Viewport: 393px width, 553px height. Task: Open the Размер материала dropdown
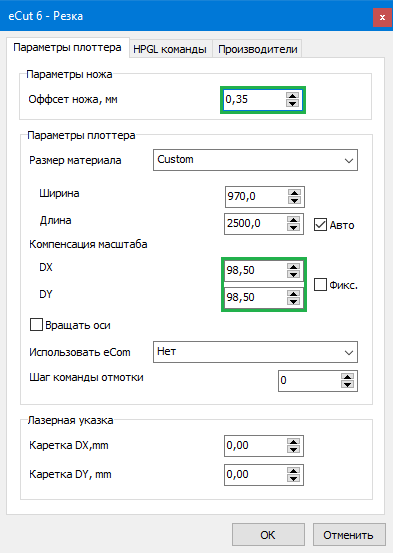(255, 160)
